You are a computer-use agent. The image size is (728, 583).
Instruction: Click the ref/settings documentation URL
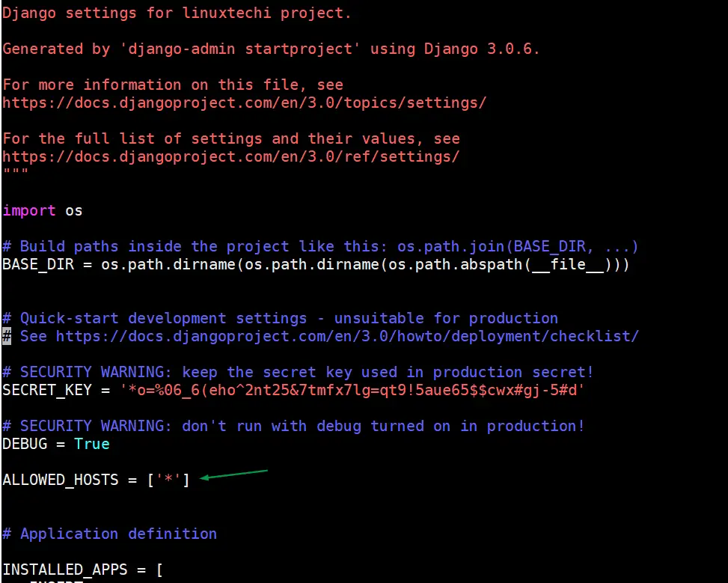tap(230, 156)
